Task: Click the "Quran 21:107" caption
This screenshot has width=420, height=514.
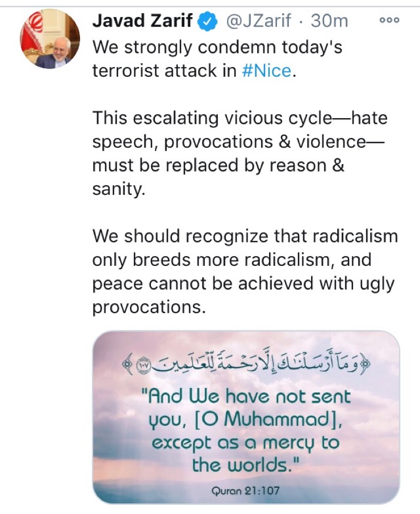Action: coord(245,490)
